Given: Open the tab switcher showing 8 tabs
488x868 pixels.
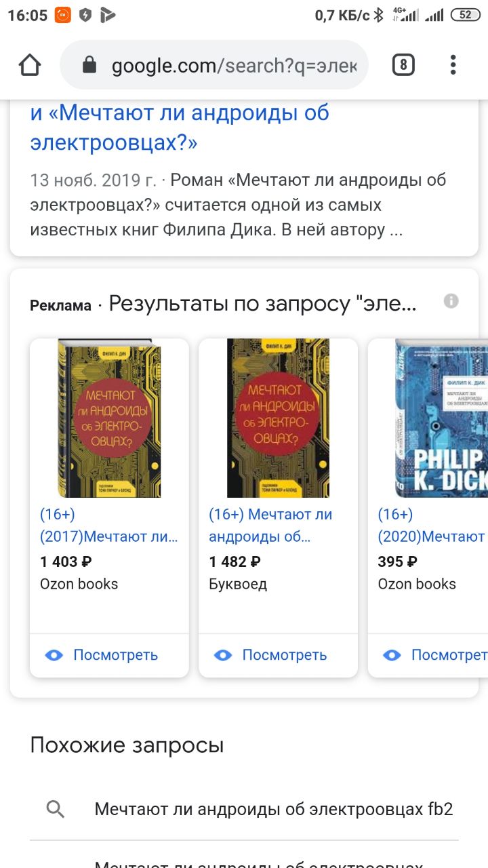Looking at the screenshot, I should point(403,65).
